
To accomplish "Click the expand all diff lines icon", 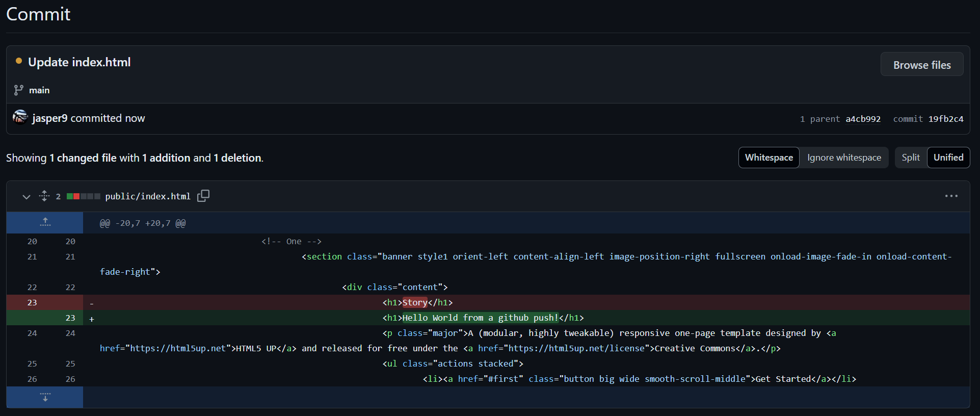I will click(x=44, y=196).
